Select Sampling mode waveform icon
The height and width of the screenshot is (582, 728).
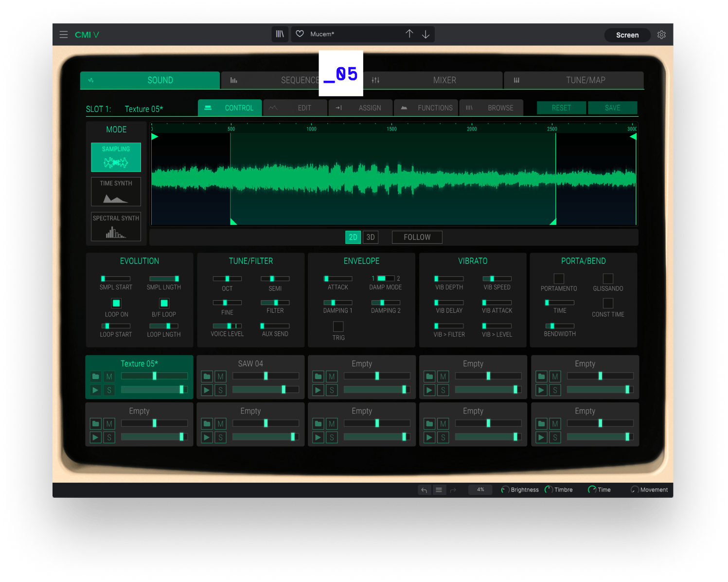tap(116, 157)
